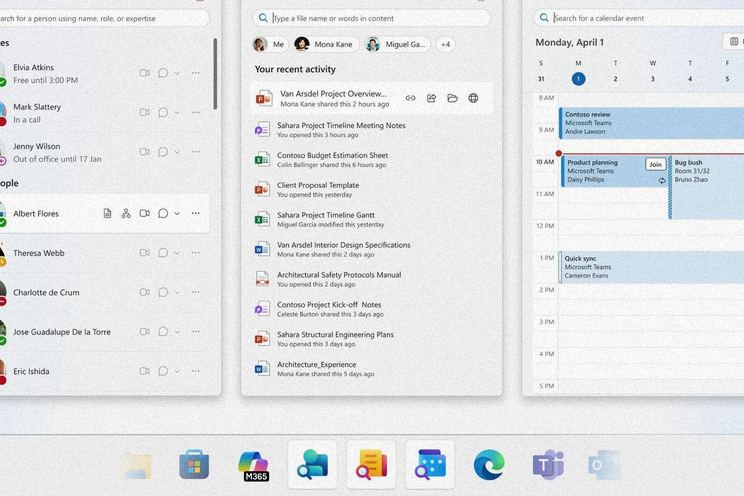
Task: Open more options for Mark Slattery
Action: [195, 112]
